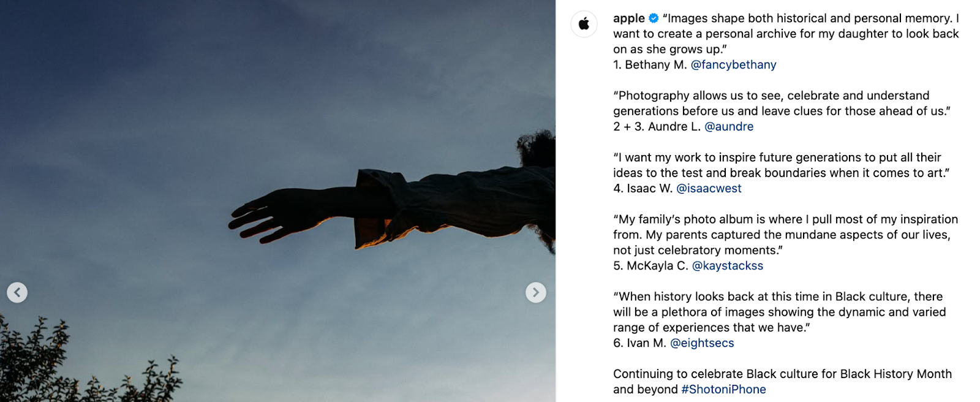This screenshot has width=980, height=402.
Task: Visit the @eightsecs profile link
Action: (x=702, y=343)
